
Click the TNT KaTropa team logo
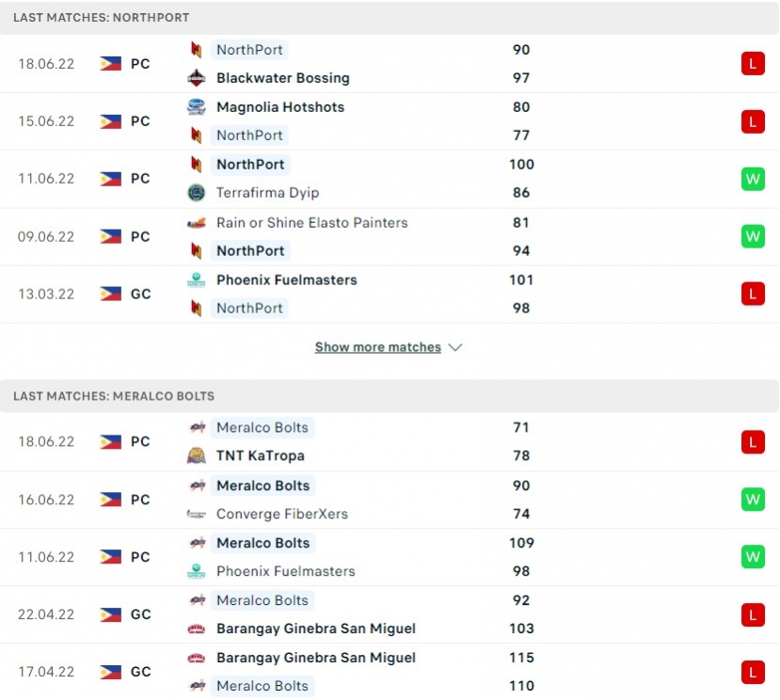(x=196, y=455)
